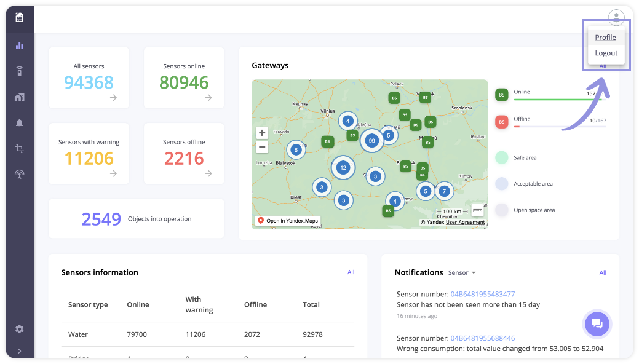Viewport: 639px width, 364px height.
Task: Click the Open space area color swatch
Action: point(502,210)
